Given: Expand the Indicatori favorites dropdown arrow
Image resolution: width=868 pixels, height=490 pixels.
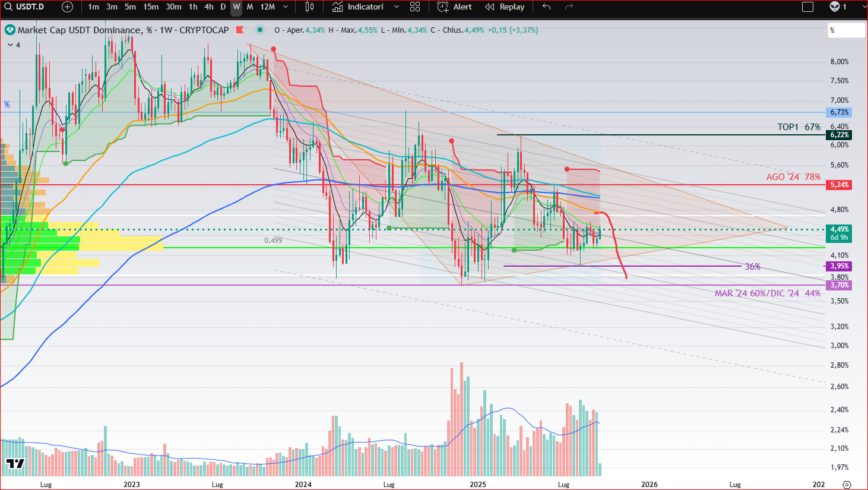Looking at the screenshot, I should coord(397,7).
